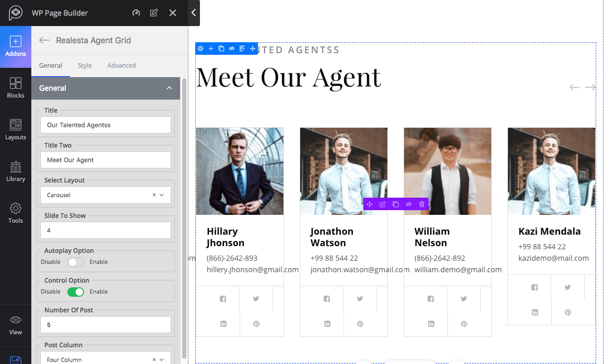Open William Nelson's Pinterest icon
The height and width of the screenshot is (364, 604).
coord(464,324)
